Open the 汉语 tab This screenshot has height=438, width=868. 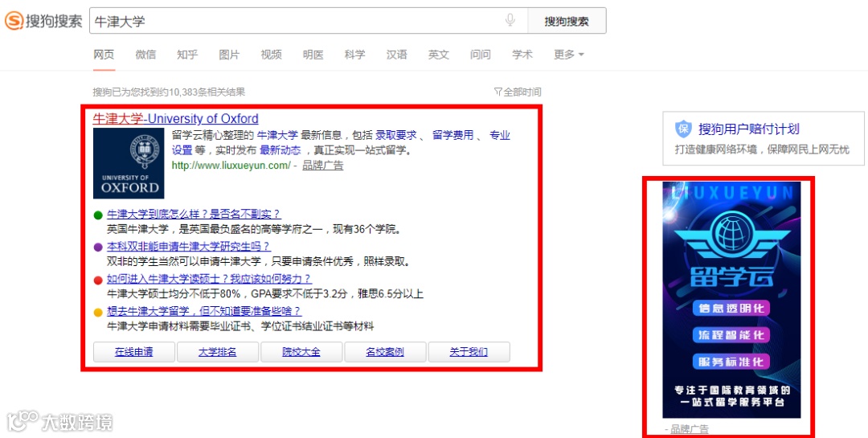click(397, 55)
